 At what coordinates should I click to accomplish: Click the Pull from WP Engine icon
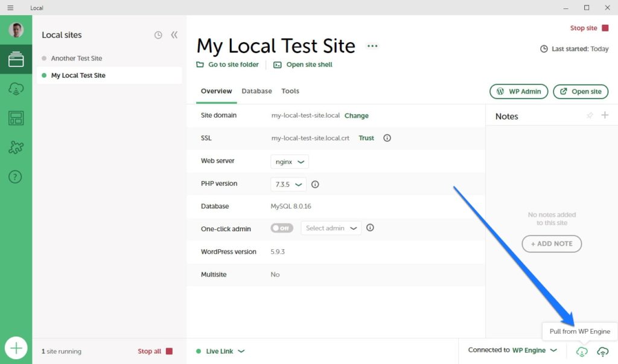[x=582, y=351]
